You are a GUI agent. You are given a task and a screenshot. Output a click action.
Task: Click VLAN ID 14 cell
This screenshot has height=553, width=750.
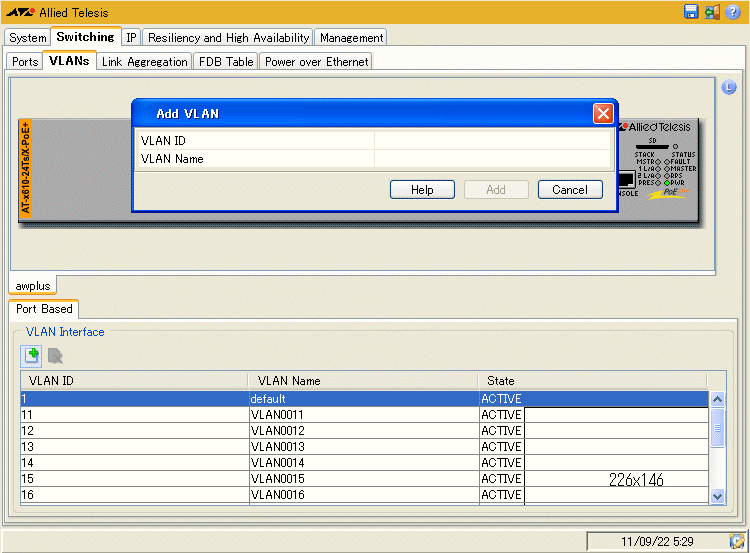[135, 463]
